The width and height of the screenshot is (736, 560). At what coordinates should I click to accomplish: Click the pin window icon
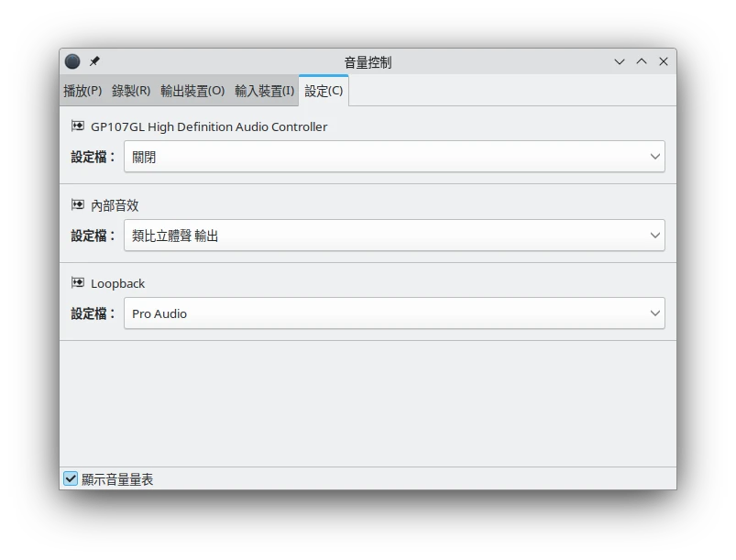pos(94,61)
